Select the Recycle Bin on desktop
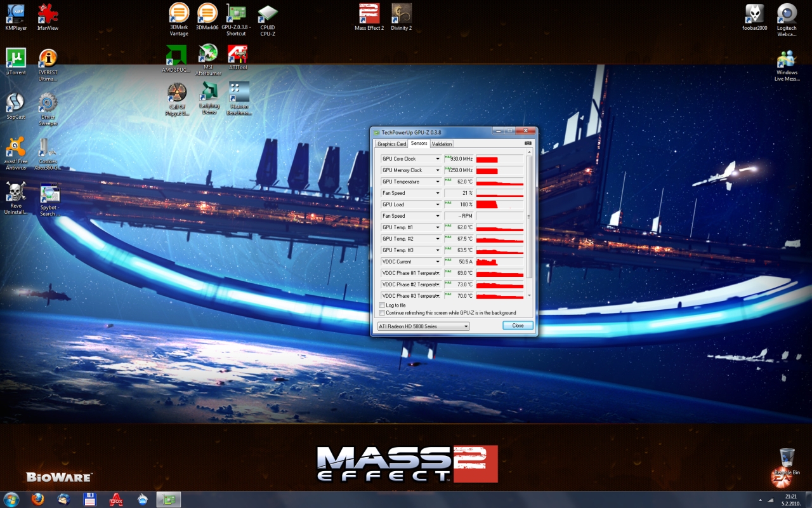The image size is (812, 508). pyautogui.click(x=787, y=462)
